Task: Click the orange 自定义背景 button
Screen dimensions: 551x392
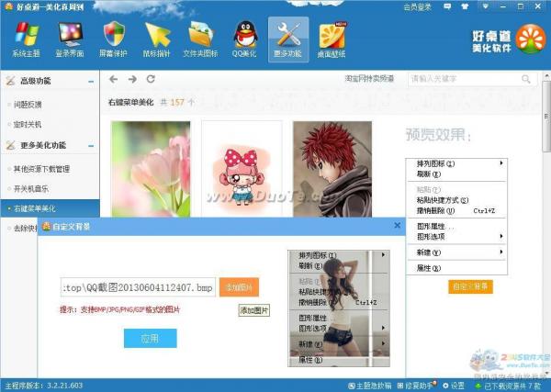Action: tap(470, 286)
